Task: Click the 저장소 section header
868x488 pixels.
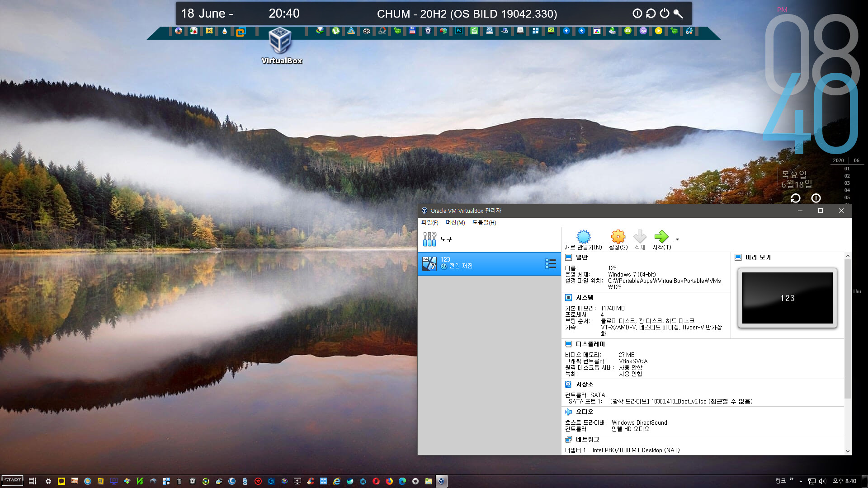Action: pos(584,385)
